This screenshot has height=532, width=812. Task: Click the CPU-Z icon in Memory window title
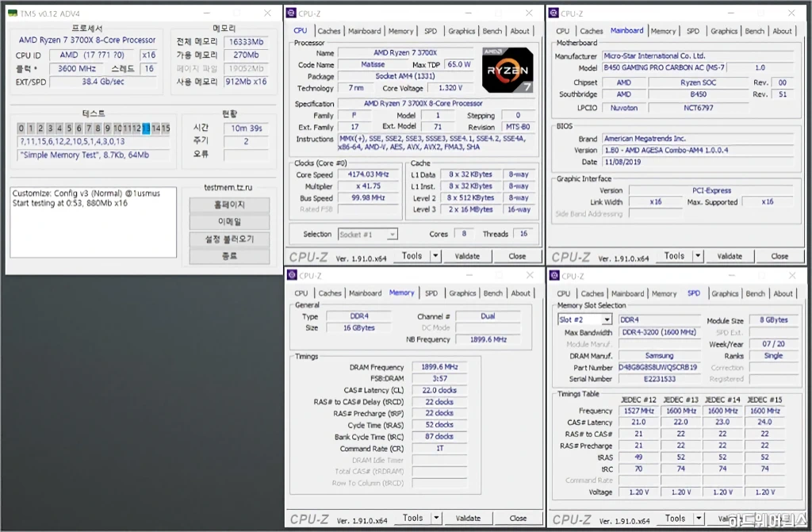pos(292,275)
